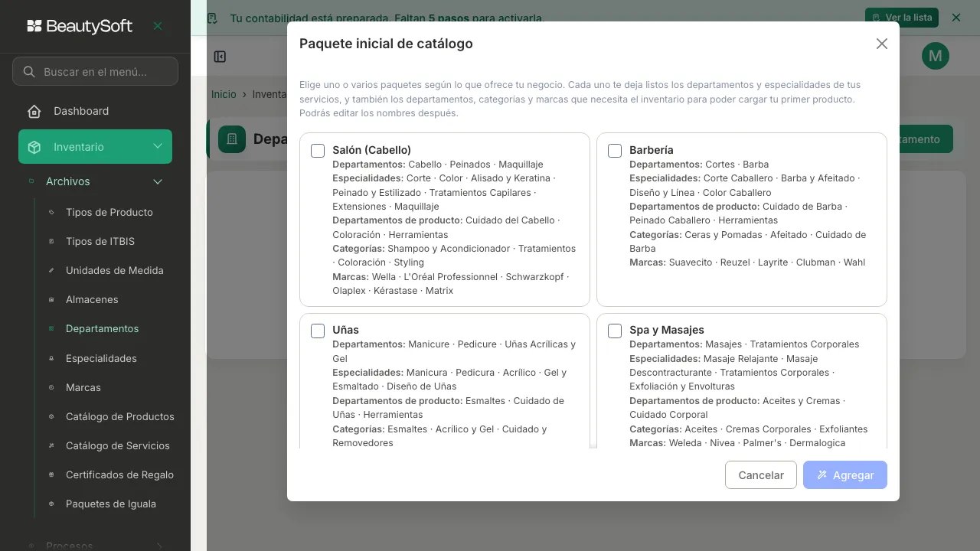Screen dimensions: 980x551
Task: Click the Certificados de Regalo icon
Action: [x=51, y=474]
